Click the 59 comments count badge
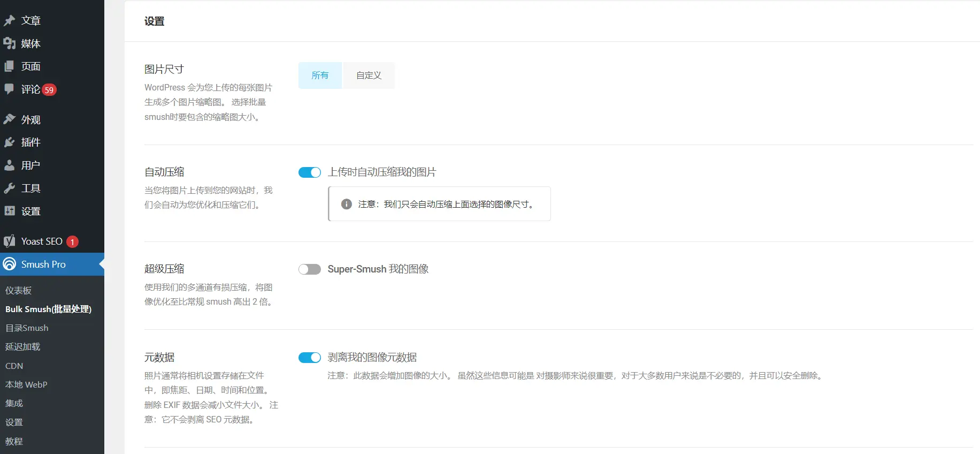This screenshot has width=980, height=454. pyautogui.click(x=49, y=90)
